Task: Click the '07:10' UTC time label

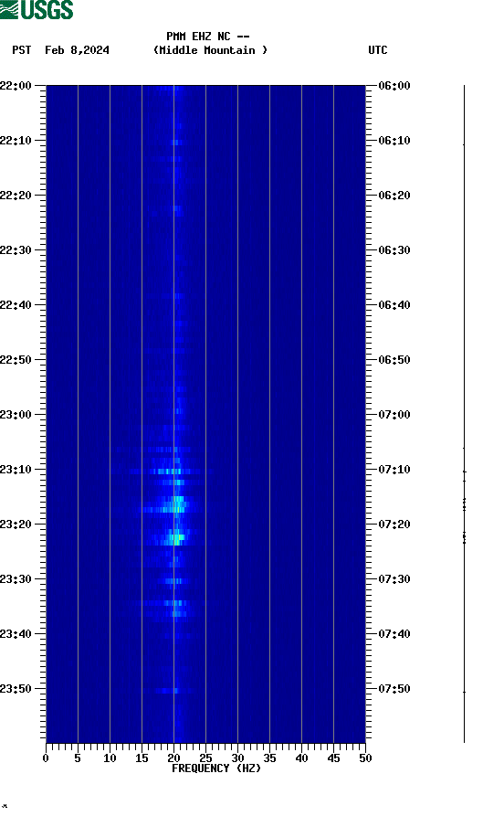Action: coord(394,470)
